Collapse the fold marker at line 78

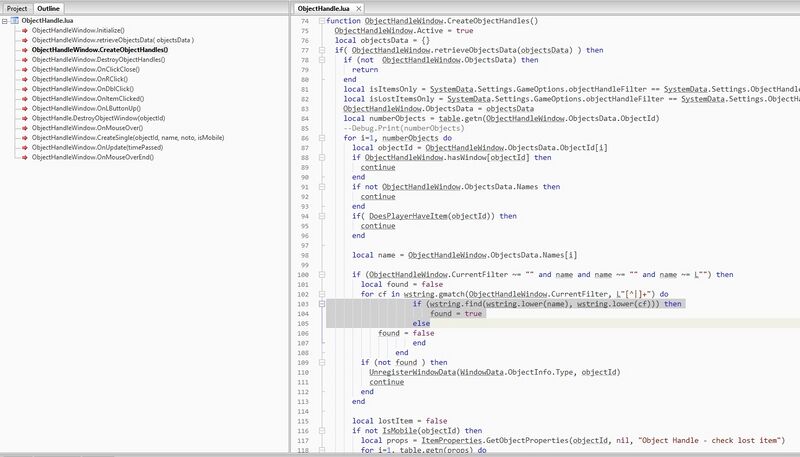[x=322, y=60]
